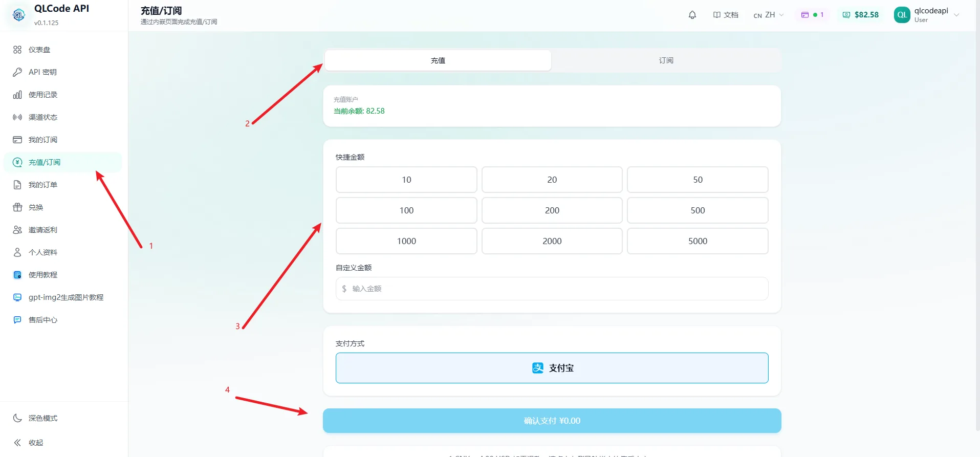Open the ZH language dropdown

coord(769,15)
